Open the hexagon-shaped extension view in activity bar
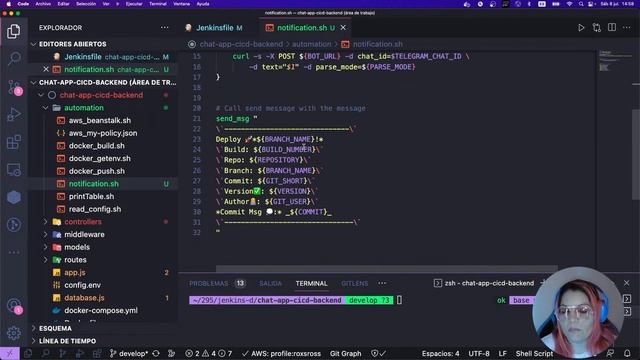Screen dimensions: 640x360 tap(13, 198)
